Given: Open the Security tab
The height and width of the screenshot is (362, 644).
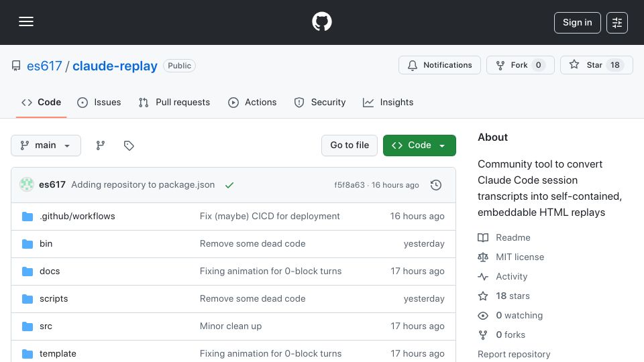Looking at the screenshot, I should (x=319, y=102).
